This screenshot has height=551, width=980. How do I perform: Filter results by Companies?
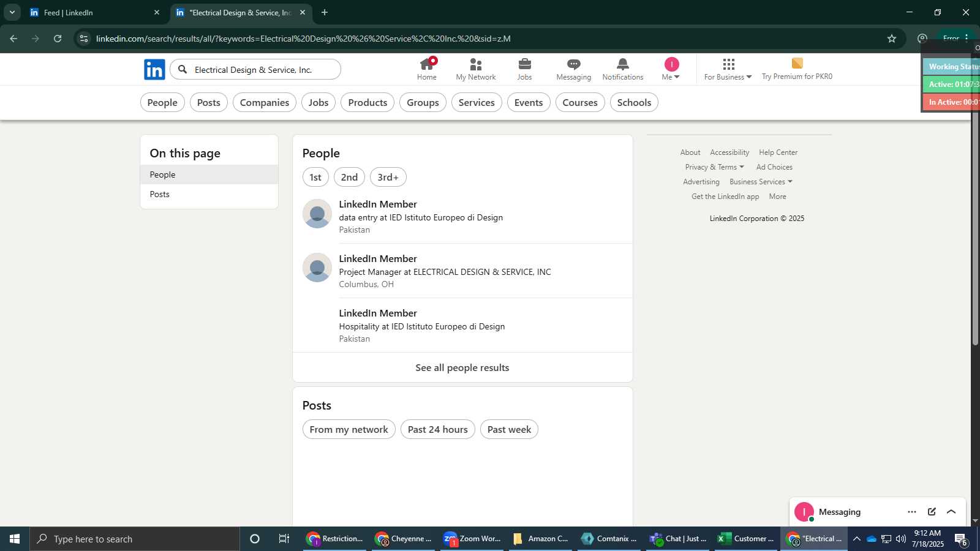265,102
